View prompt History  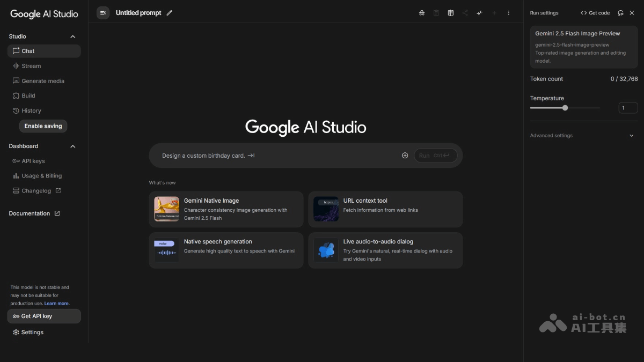[x=30, y=110]
